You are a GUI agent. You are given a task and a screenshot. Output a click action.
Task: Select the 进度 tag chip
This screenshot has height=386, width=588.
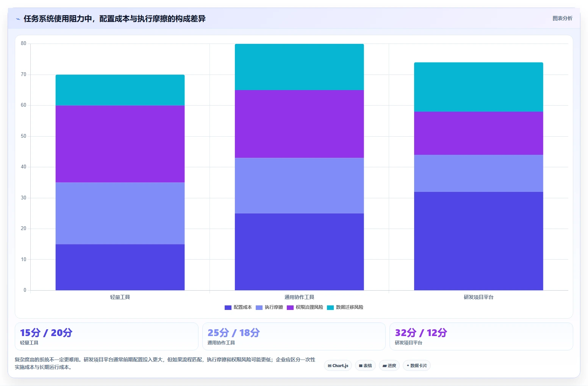tap(389, 366)
